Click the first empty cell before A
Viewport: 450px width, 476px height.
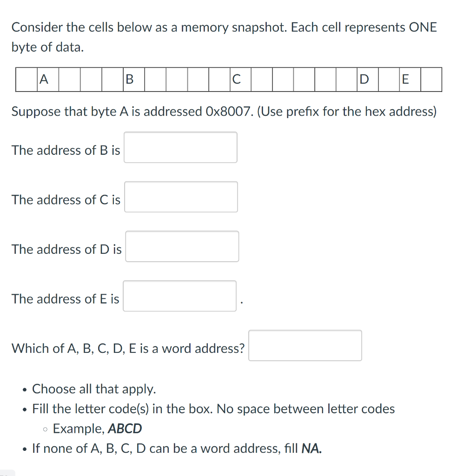pyautogui.click(x=26, y=79)
